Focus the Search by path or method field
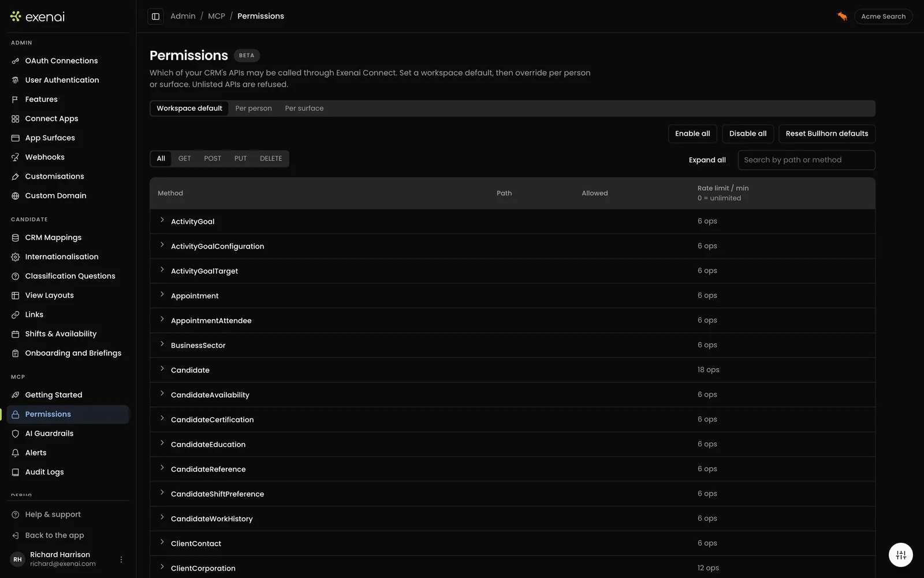The height and width of the screenshot is (578, 924). coord(806,160)
